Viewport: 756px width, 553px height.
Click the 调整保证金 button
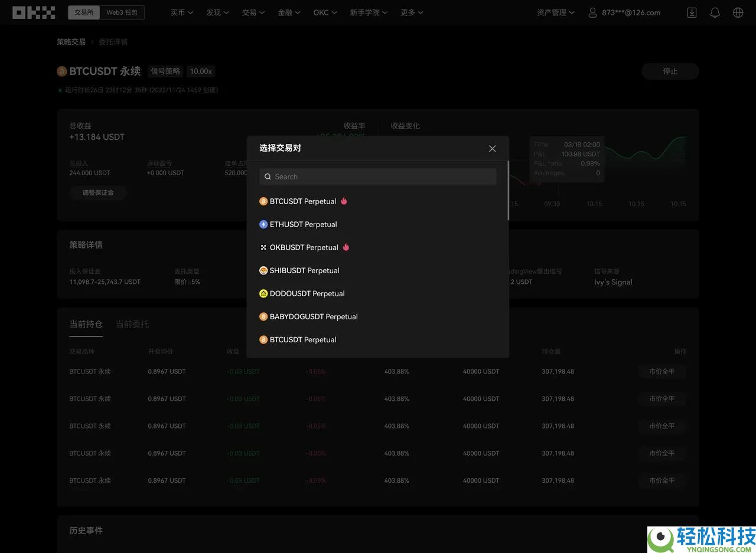point(98,192)
